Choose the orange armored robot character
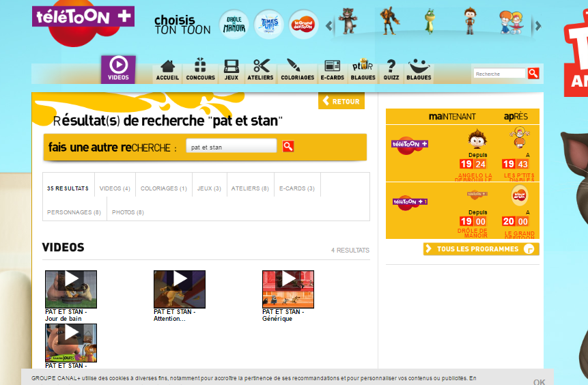This screenshot has width=588, height=385. [389, 21]
